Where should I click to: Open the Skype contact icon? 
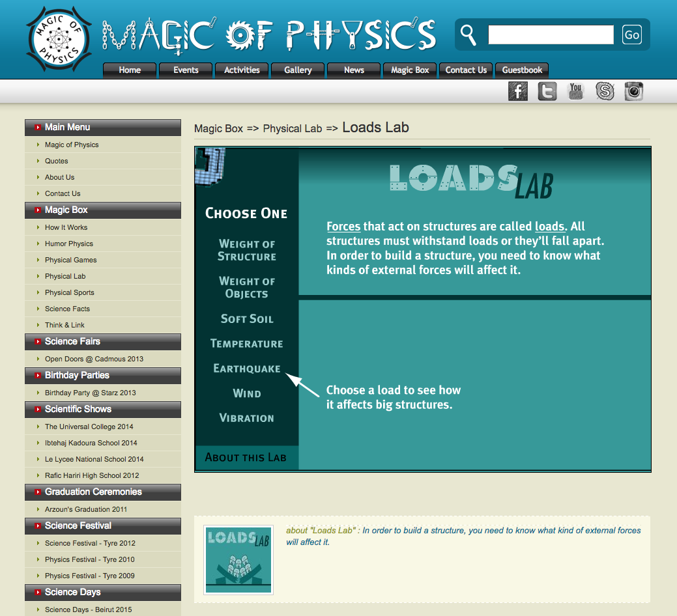coord(604,91)
